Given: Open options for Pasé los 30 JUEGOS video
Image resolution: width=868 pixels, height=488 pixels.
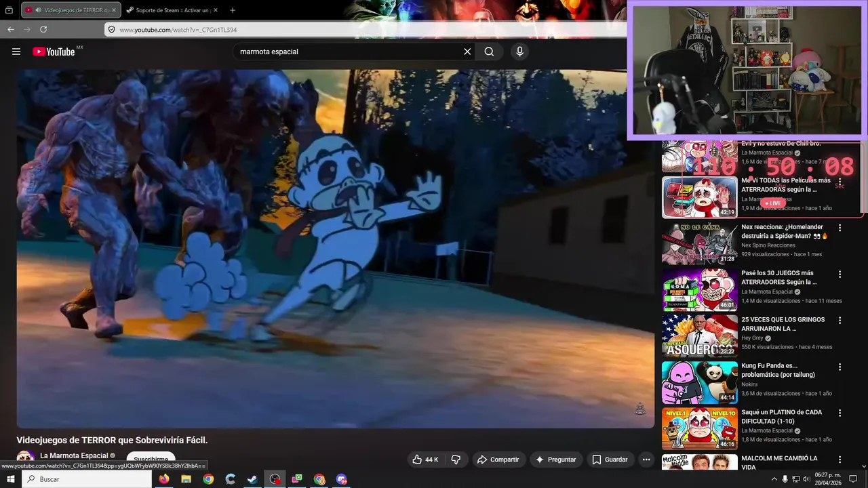Looking at the screenshot, I should 840,274.
